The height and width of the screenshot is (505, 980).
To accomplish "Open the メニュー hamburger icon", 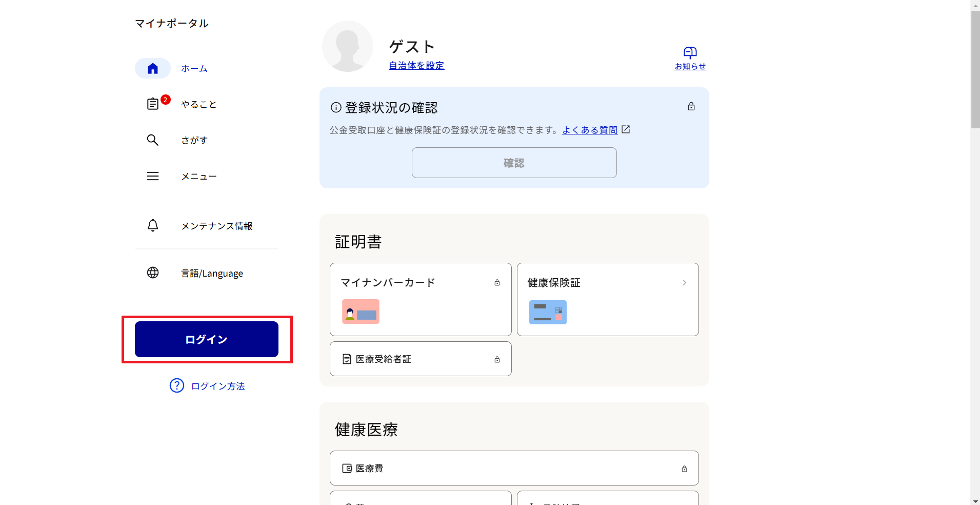I will click(x=153, y=176).
